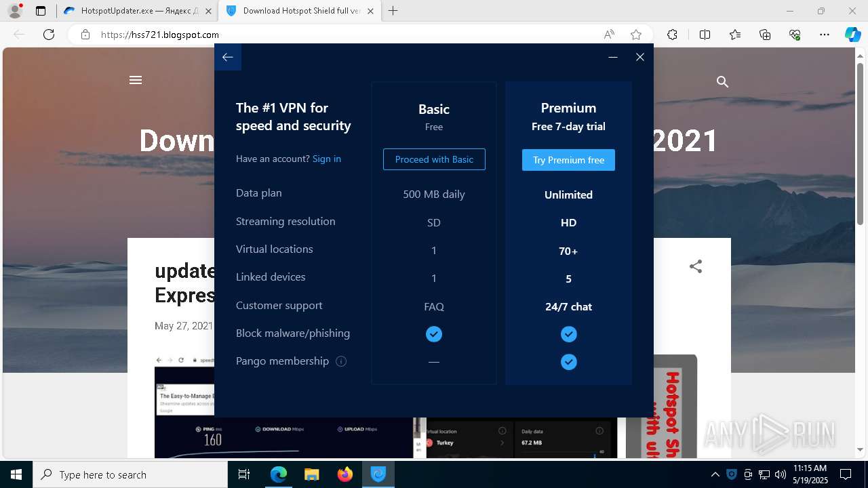This screenshot has width=868, height=488.
Task: Click Basic malware/phishing checkmark icon
Action: pos(434,334)
